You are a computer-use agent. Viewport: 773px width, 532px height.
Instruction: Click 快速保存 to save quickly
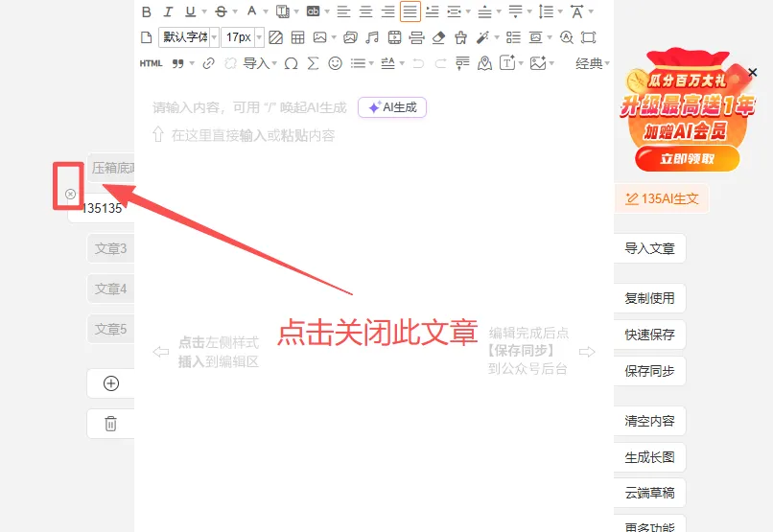point(649,335)
